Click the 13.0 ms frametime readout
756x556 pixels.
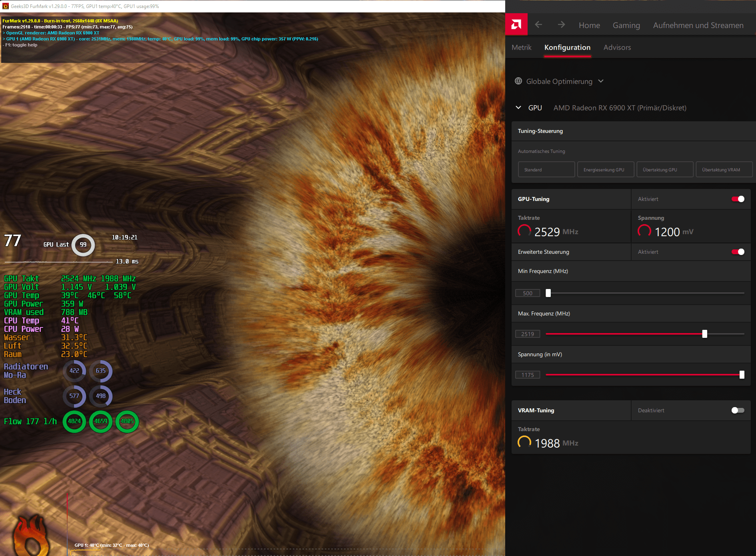pos(127,261)
